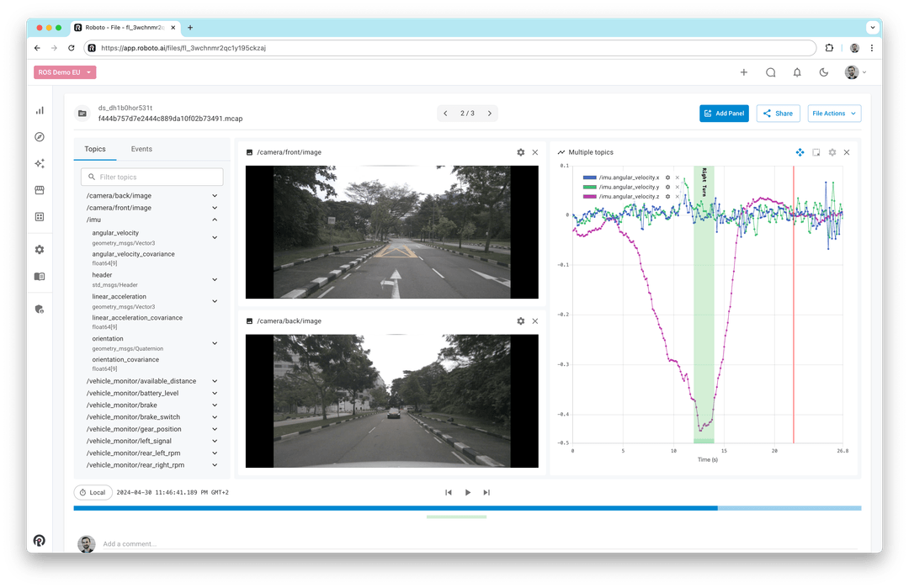Collapse the /imu topic in the Topics list

point(215,220)
